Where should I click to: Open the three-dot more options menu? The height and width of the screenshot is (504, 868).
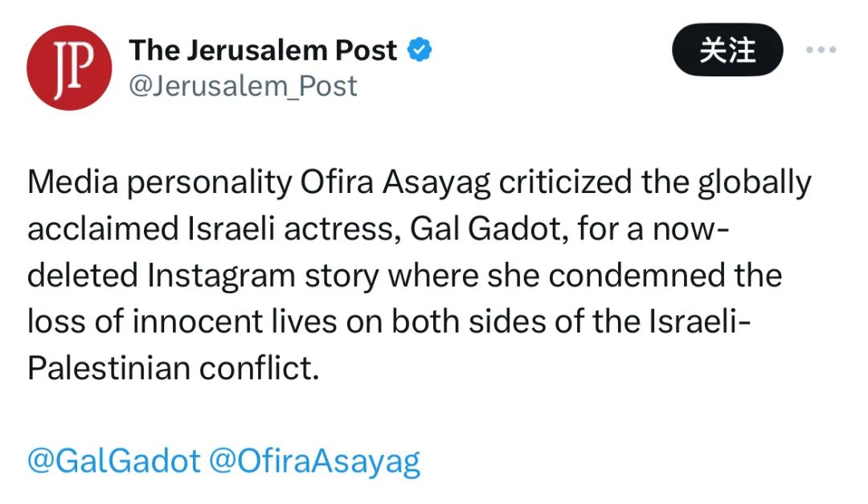(821, 50)
